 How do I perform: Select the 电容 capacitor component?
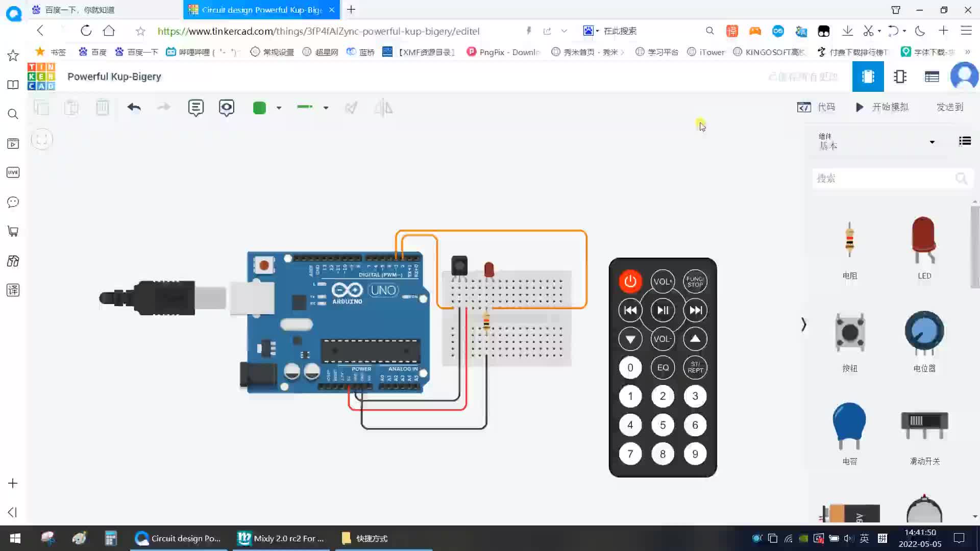[x=850, y=434]
